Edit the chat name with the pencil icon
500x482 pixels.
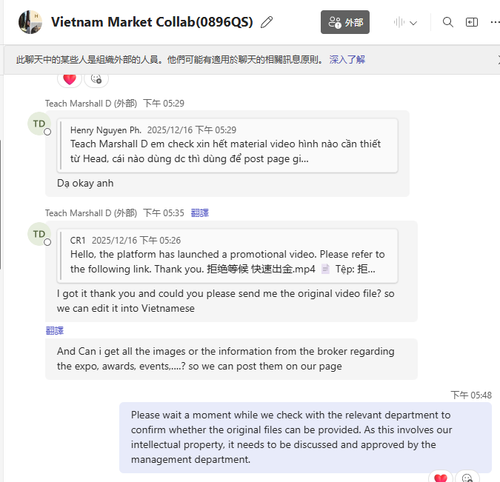(267, 22)
